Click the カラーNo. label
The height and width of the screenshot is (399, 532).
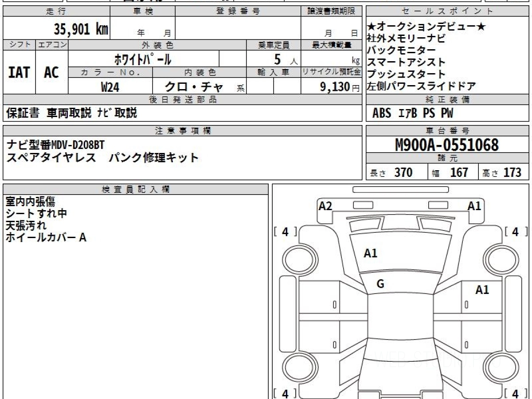coord(110,72)
